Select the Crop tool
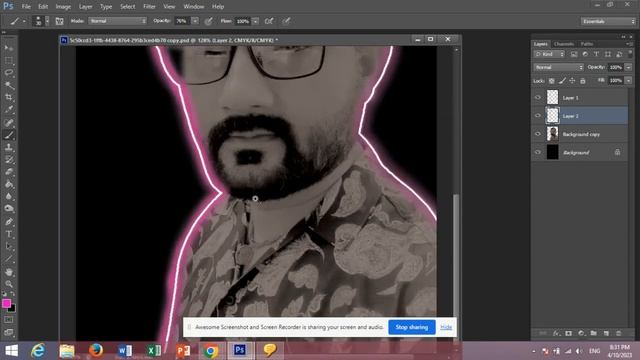The height and width of the screenshot is (360, 640). pos(9,97)
